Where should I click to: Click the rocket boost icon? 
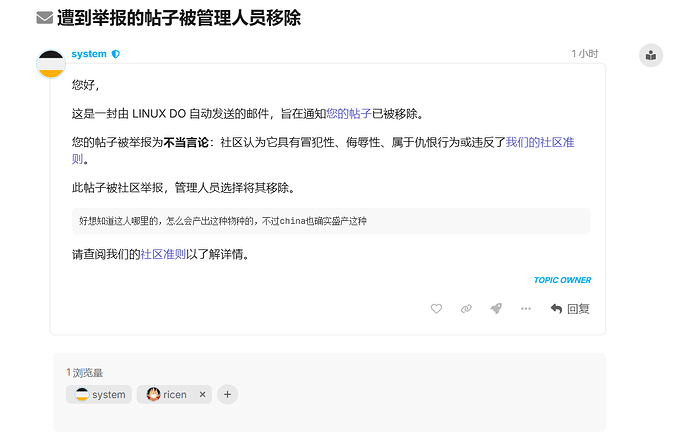click(496, 309)
